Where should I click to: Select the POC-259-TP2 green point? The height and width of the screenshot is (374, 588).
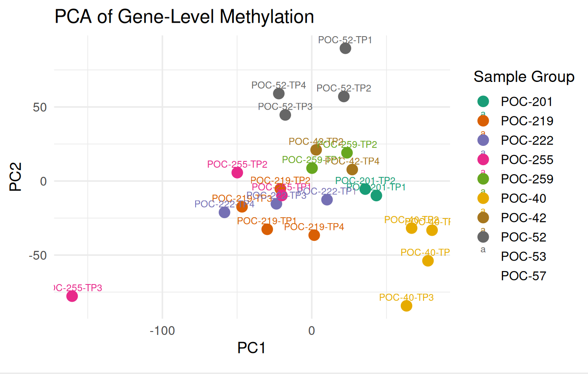(347, 153)
